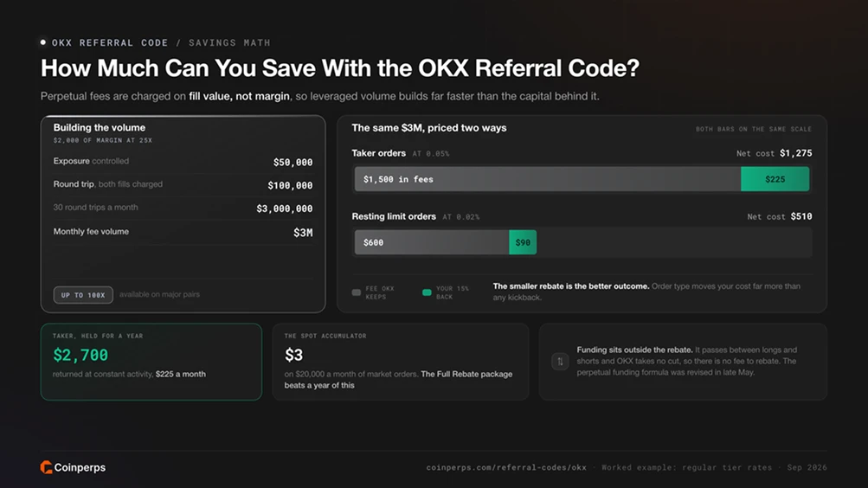The height and width of the screenshot is (488, 868).
Task: Click the '$225 a month' text
Action: [x=181, y=374]
